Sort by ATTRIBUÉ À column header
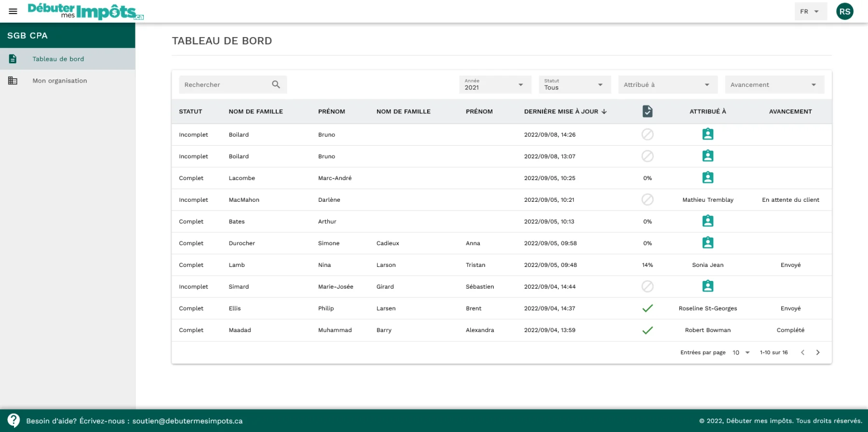Screen dimensions: 868x432 pyautogui.click(x=708, y=111)
